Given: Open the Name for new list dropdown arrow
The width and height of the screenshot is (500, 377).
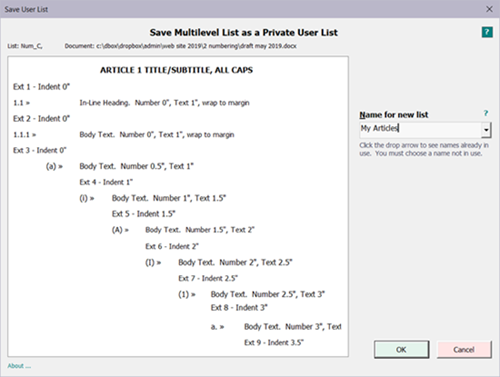Looking at the screenshot, I should (486, 130).
